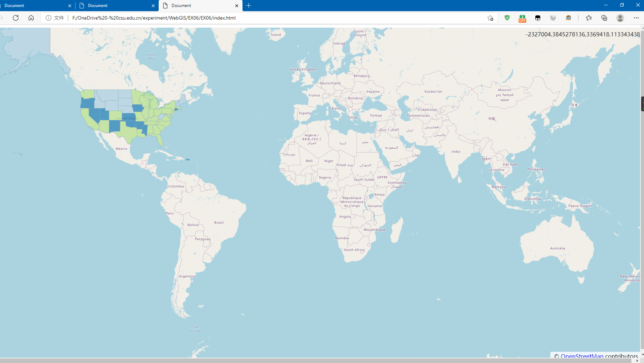
Task: Reload the page with the refresh icon
Action: 16,18
